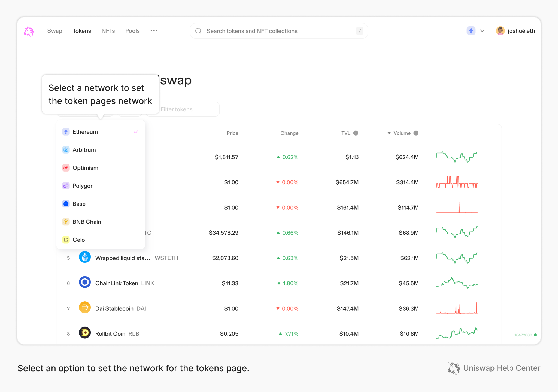Click the red sparkline in $314.4M row

(457, 182)
